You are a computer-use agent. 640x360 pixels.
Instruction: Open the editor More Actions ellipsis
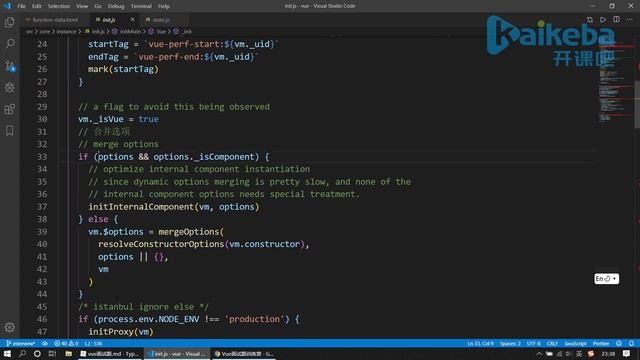pos(630,20)
